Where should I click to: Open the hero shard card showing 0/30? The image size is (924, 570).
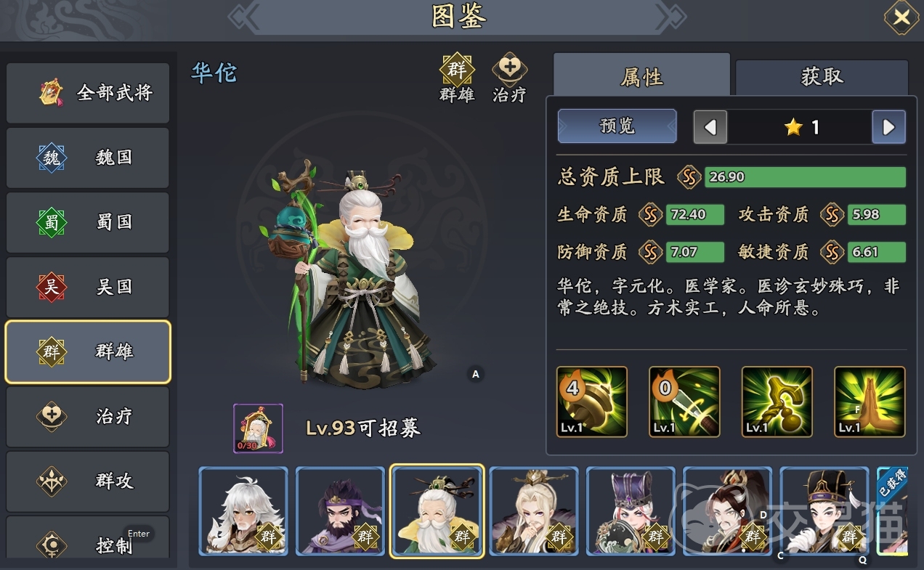point(258,428)
